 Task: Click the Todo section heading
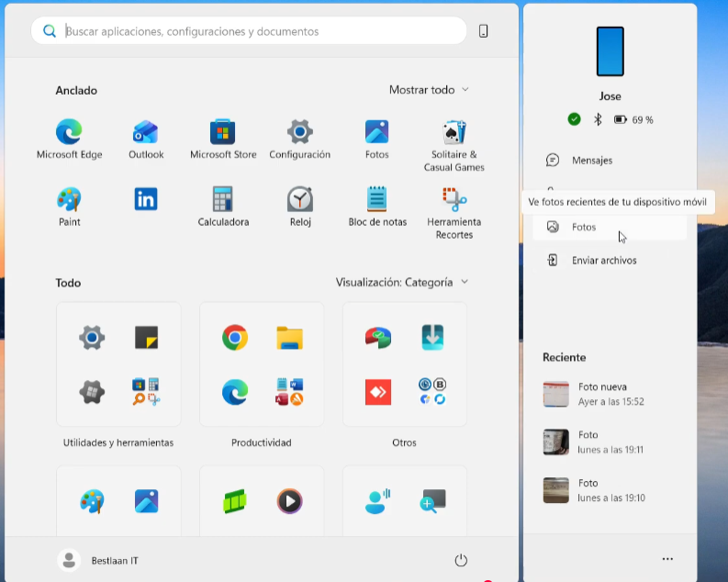(68, 283)
